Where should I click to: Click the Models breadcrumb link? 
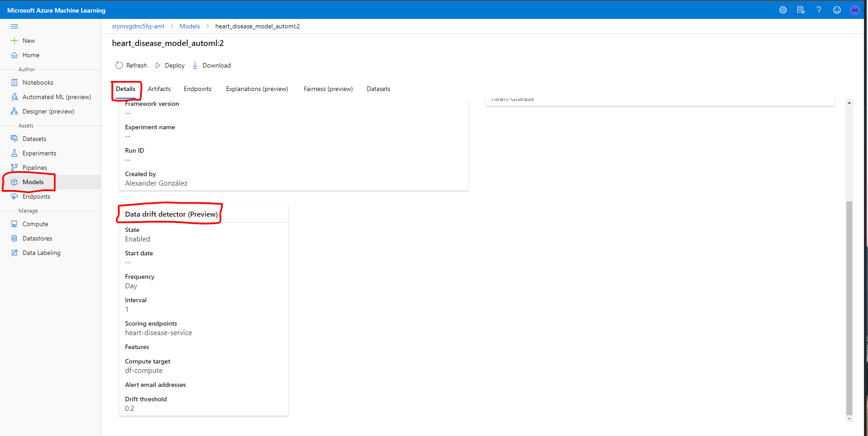(x=190, y=26)
